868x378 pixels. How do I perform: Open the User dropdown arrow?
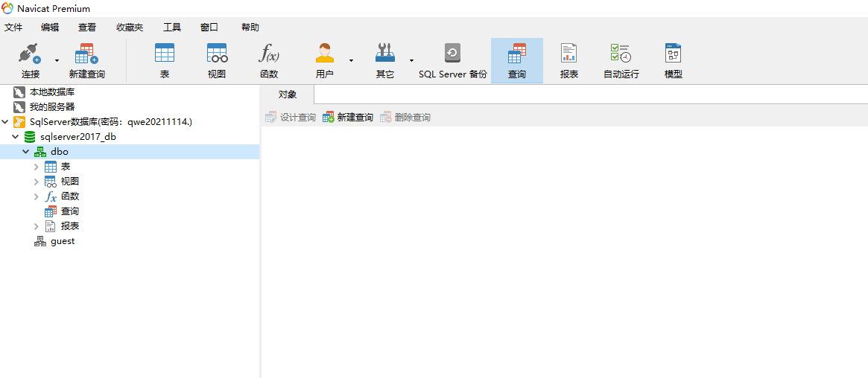point(351,60)
